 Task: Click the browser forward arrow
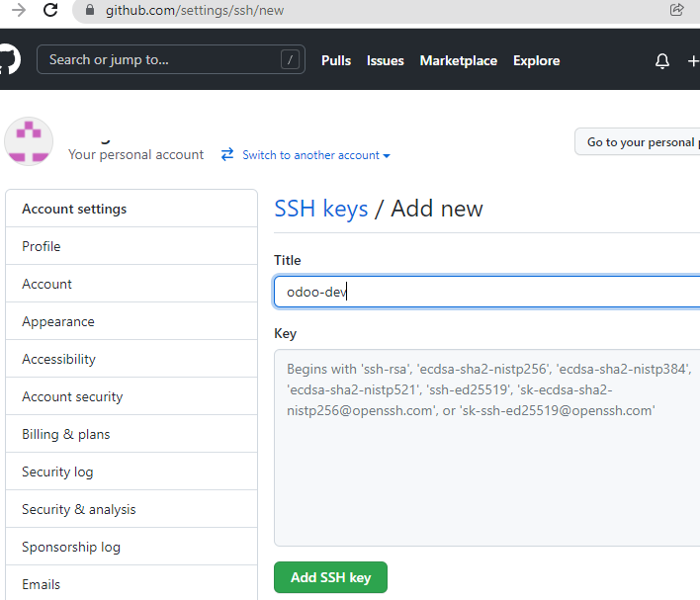(x=19, y=10)
